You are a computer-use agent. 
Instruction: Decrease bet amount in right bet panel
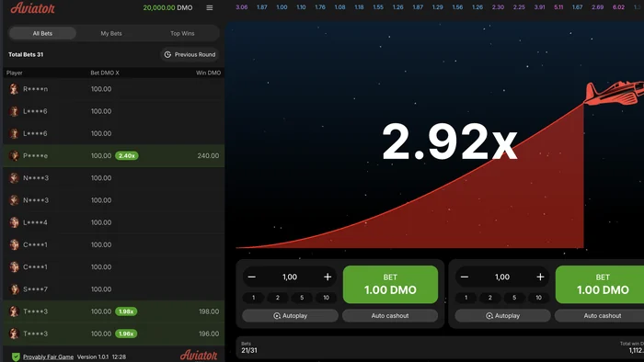465,277
